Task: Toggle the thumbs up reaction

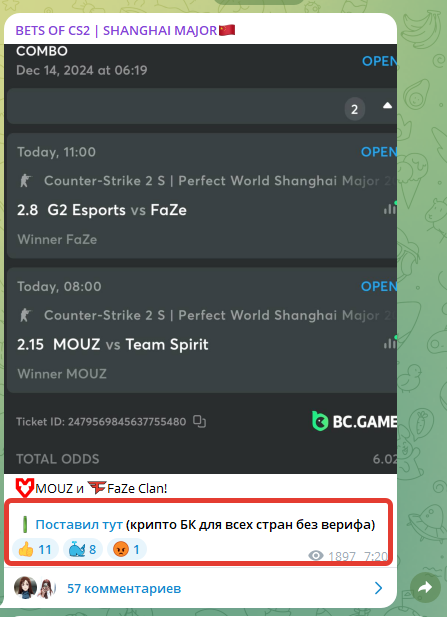Action: click(35, 549)
